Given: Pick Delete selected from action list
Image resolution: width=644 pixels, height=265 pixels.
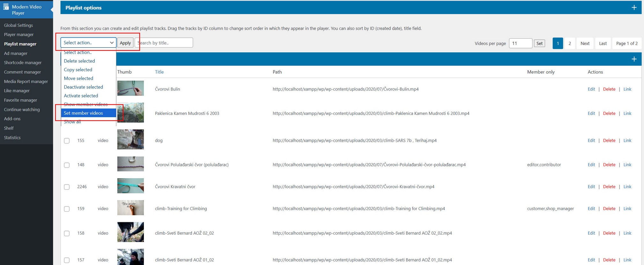Looking at the screenshot, I should click(x=79, y=61).
